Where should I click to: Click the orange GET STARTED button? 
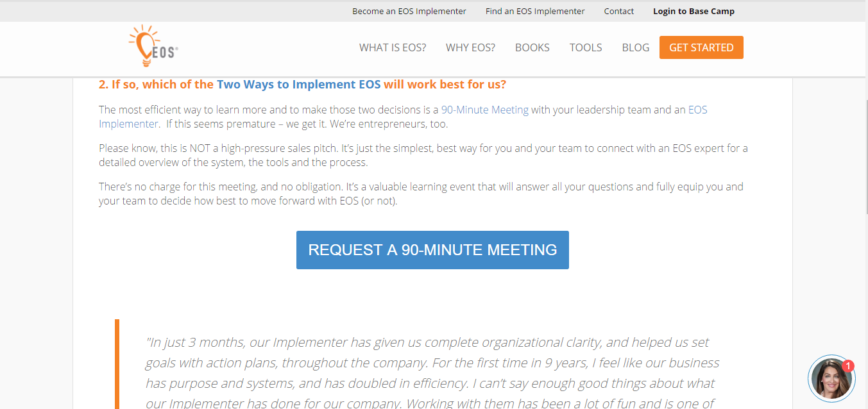point(701,47)
